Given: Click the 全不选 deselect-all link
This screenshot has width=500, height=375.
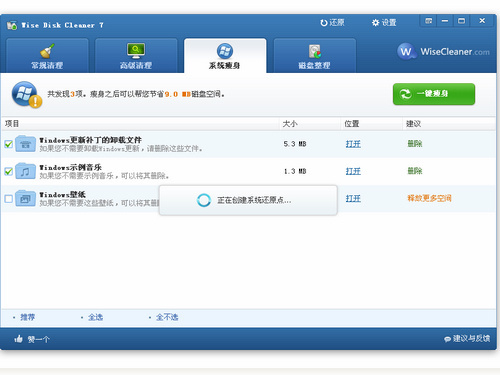Looking at the screenshot, I should (x=167, y=317).
